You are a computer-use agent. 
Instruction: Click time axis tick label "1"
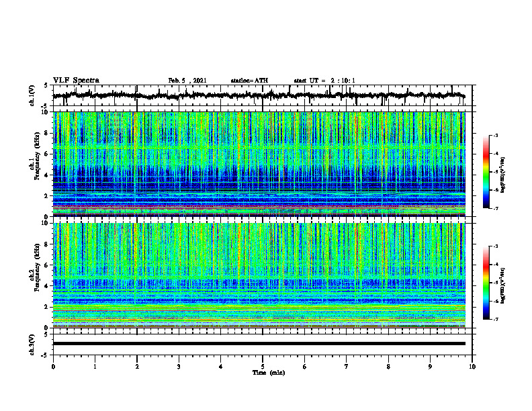95,367
